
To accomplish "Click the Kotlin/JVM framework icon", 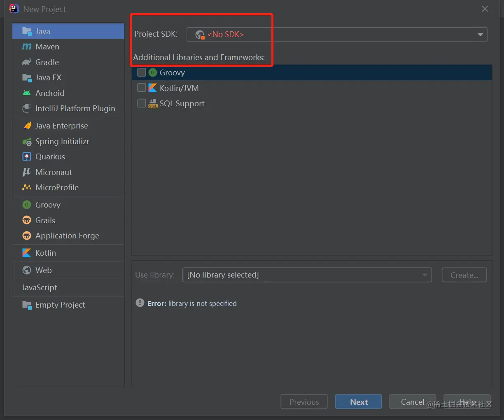I will pos(153,88).
